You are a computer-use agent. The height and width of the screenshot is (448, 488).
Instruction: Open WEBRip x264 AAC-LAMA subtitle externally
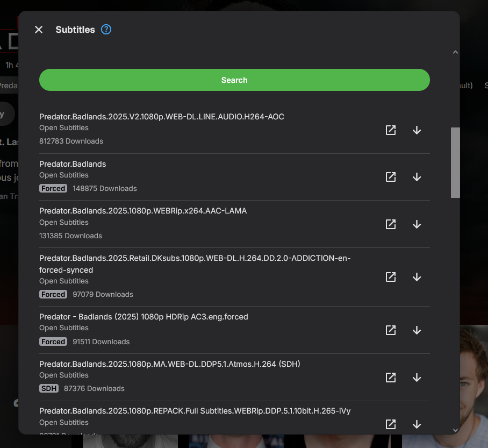click(391, 224)
